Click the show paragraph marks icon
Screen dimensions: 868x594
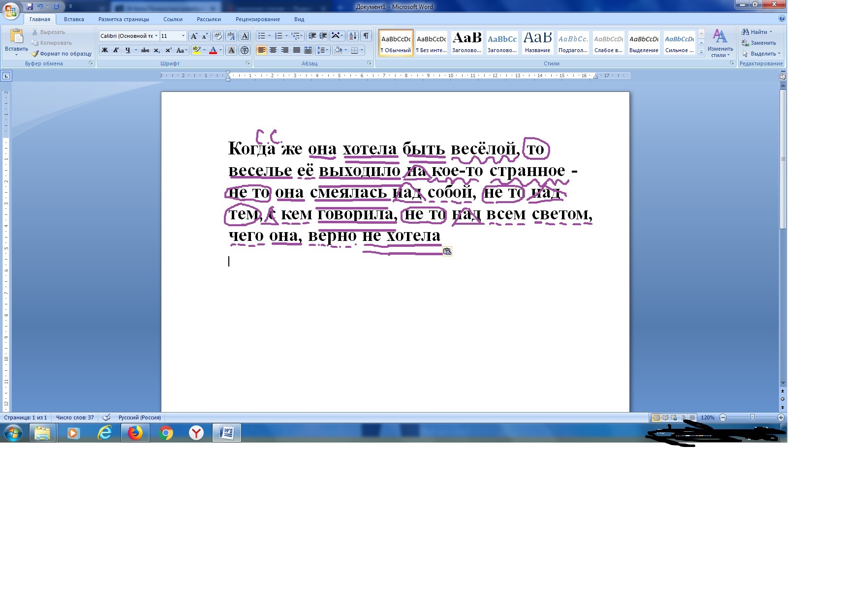click(366, 36)
